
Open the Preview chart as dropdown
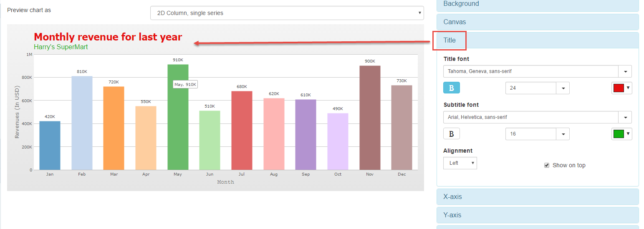click(287, 13)
